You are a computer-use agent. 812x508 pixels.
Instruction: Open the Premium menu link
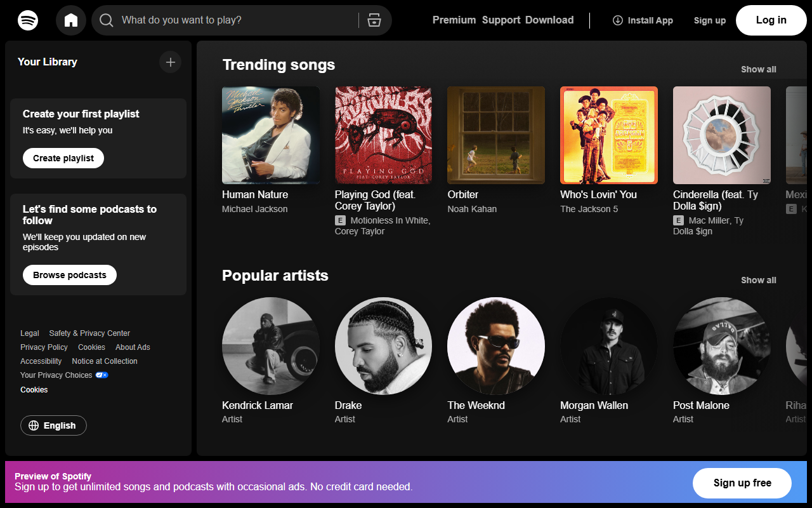coord(454,20)
